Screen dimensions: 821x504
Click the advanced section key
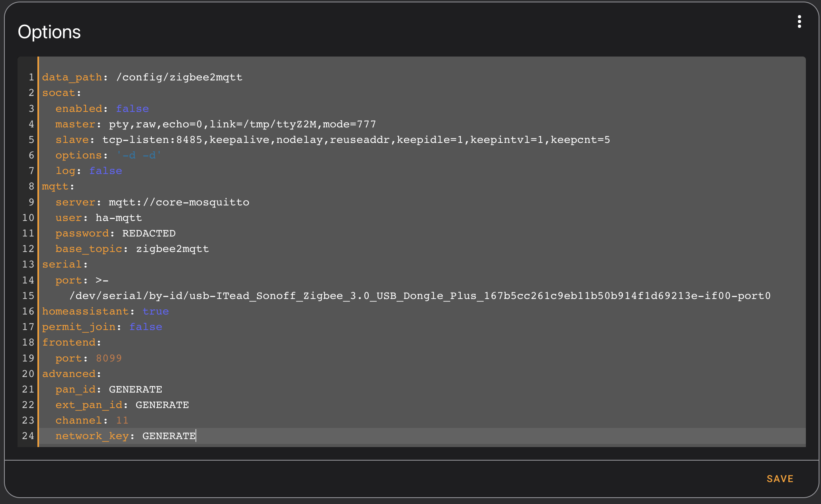click(69, 374)
